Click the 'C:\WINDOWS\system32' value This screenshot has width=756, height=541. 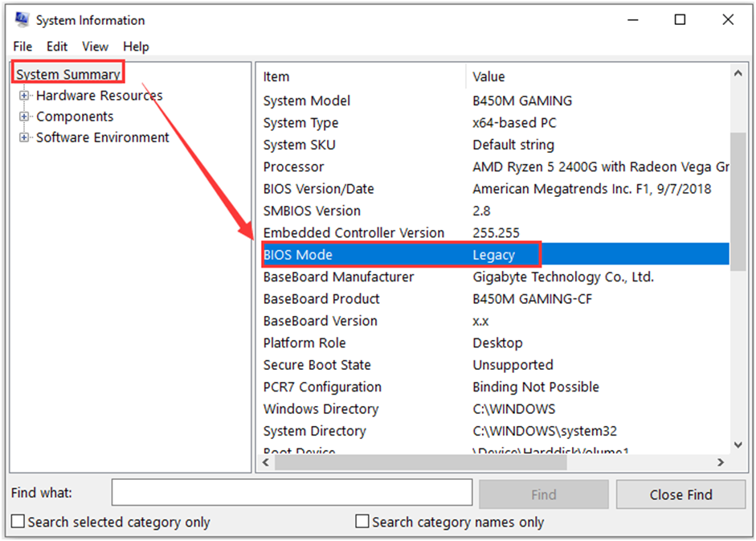545,431
